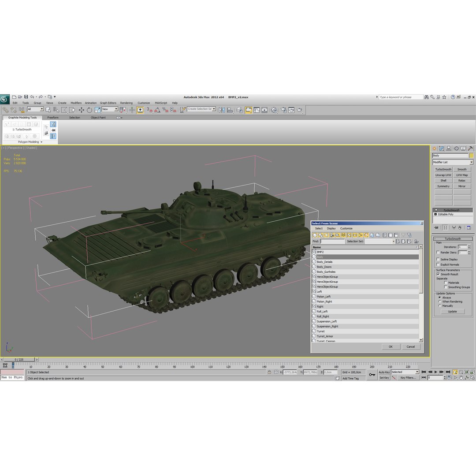Open the Motion command panel
Image resolution: width=476 pixels, height=476 pixels.
click(x=456, y=149)
